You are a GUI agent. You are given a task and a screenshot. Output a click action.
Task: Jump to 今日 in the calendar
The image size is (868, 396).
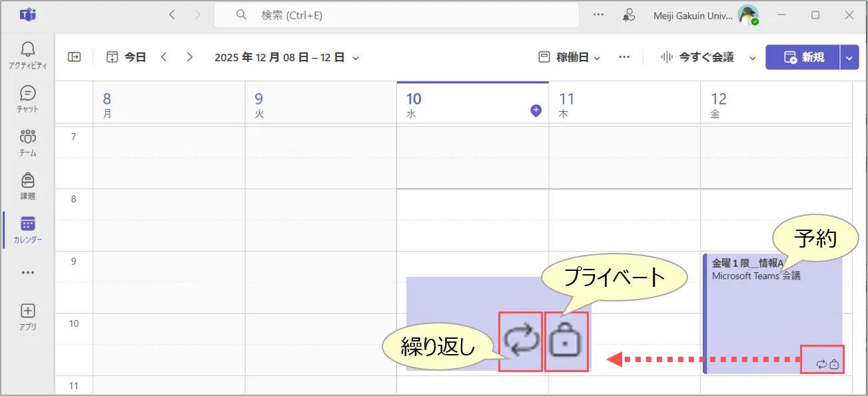click(x=127, y=57)
